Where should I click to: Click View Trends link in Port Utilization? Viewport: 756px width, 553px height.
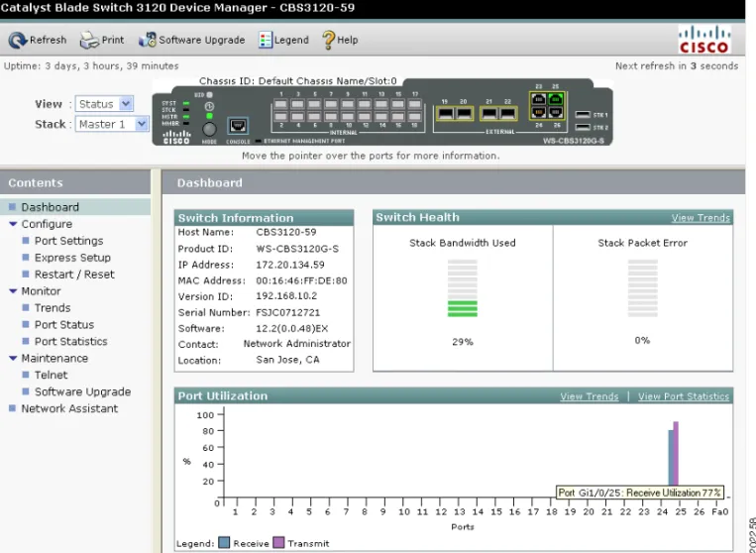tap(590, 396)
